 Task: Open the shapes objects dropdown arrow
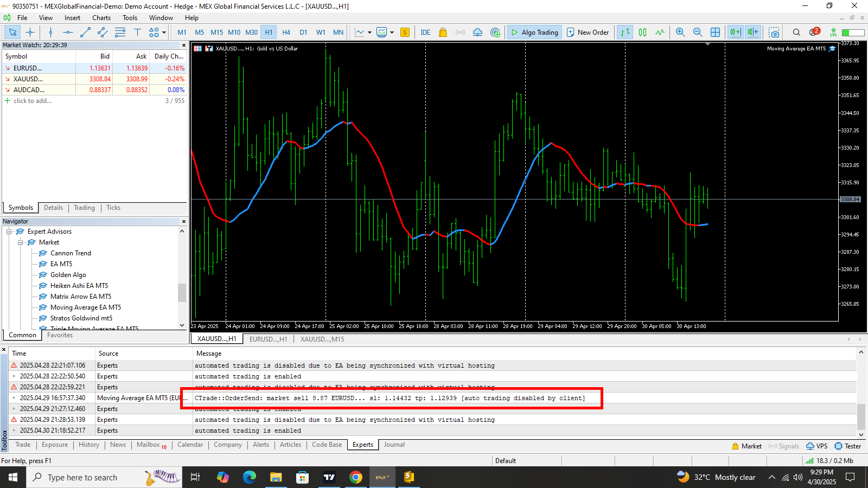[x=164, y=33]
